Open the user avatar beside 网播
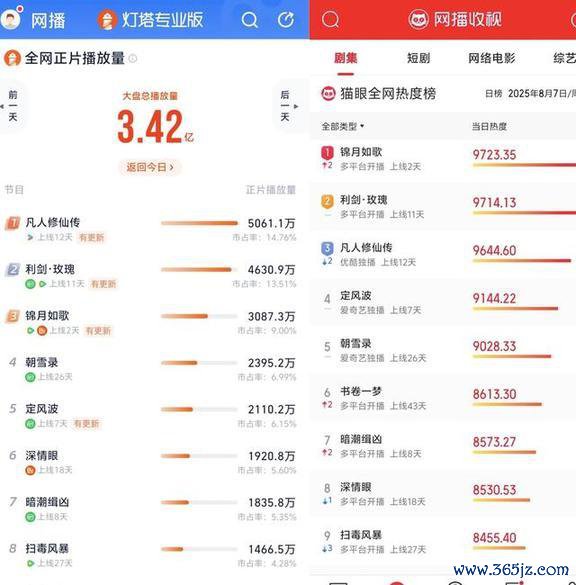Viewport: 576px width, 585px height. tap(10, 18)
